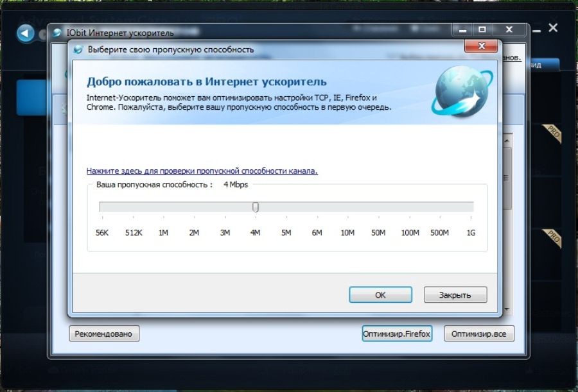Select the 100M label on the bandwidth scale
Screen dimensions: 578x392
[x=410, y=233]
